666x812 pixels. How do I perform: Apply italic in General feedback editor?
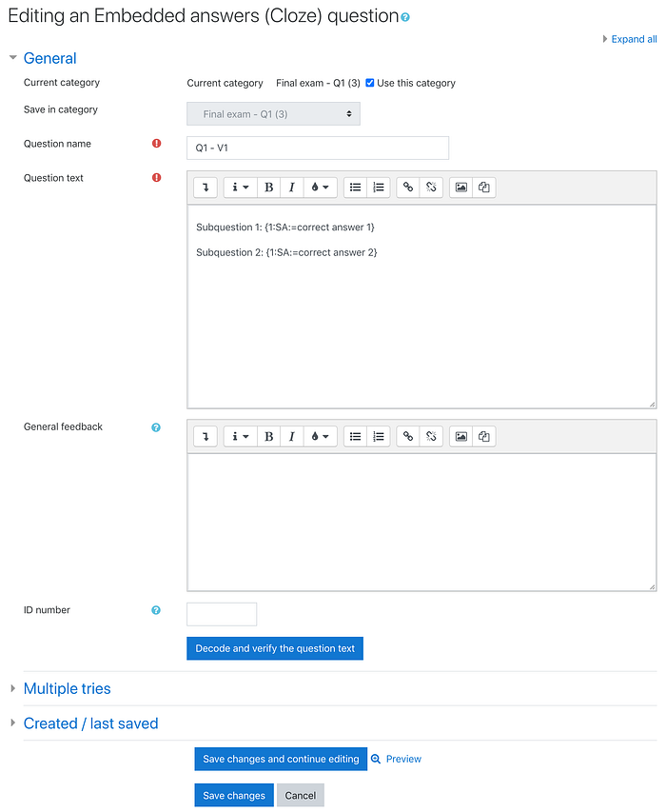click(292, 437)
